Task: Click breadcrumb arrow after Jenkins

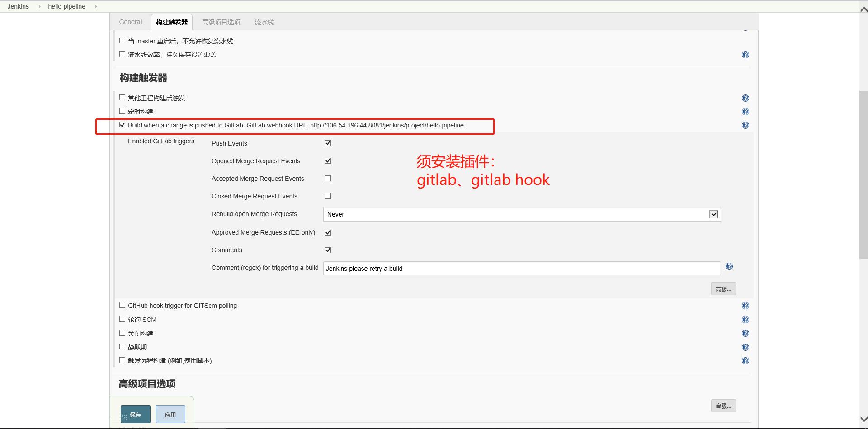Action: (x=39, y=6)
